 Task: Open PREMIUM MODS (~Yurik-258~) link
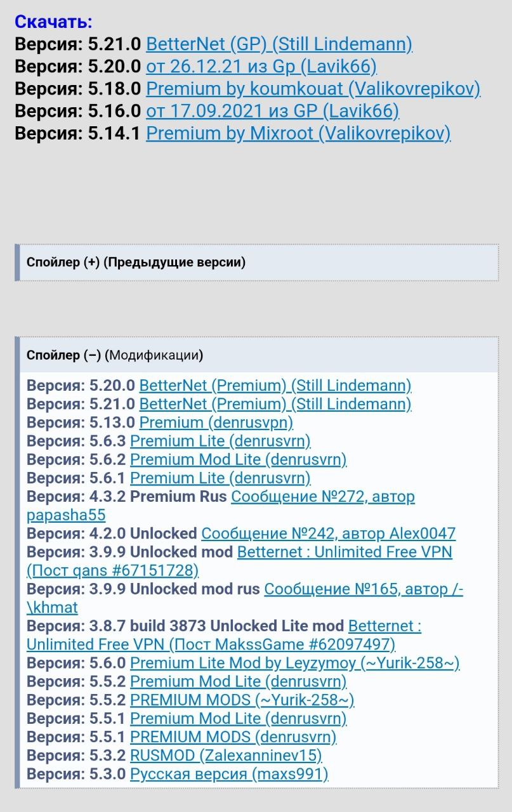(x=242, y=700)
